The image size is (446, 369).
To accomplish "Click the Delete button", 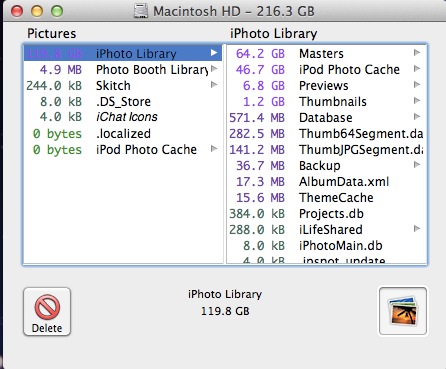I will tap(47, 312).
